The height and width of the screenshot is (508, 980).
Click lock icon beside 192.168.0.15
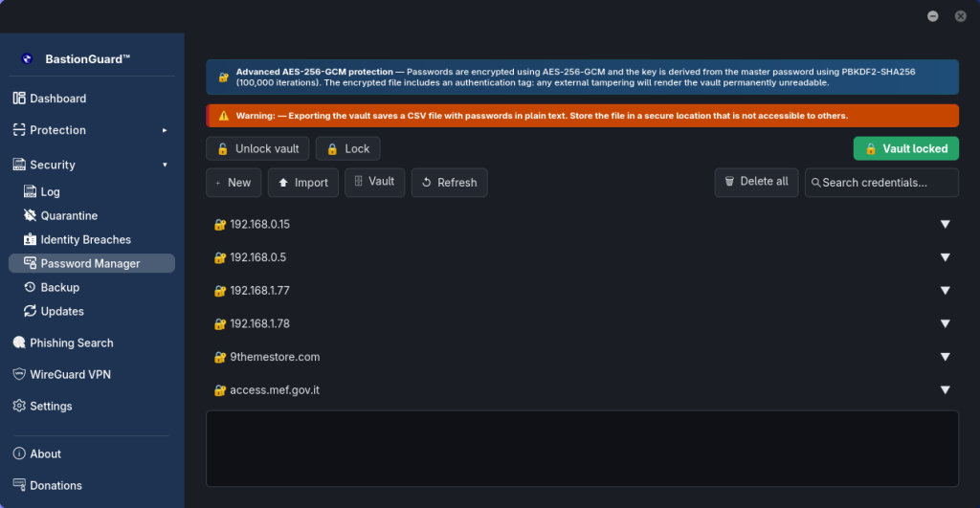click(219, 224)
